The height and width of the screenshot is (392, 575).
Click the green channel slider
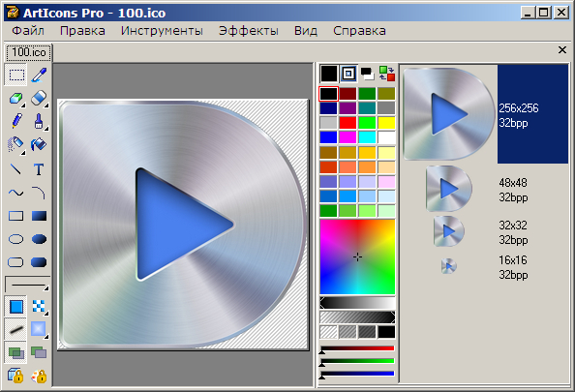[357, 362]
